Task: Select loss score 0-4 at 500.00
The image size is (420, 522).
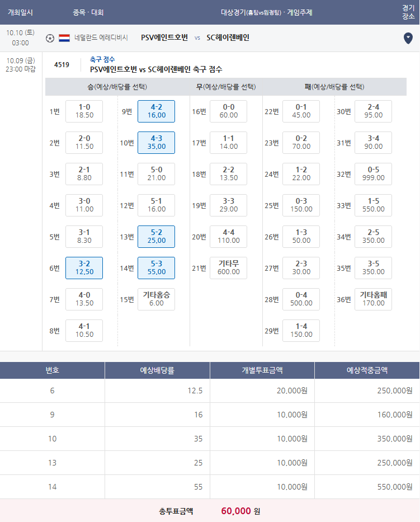Action: [301, 299]
